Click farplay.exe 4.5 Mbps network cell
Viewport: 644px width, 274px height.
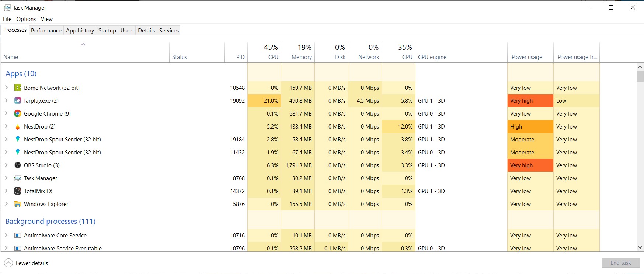365,100
